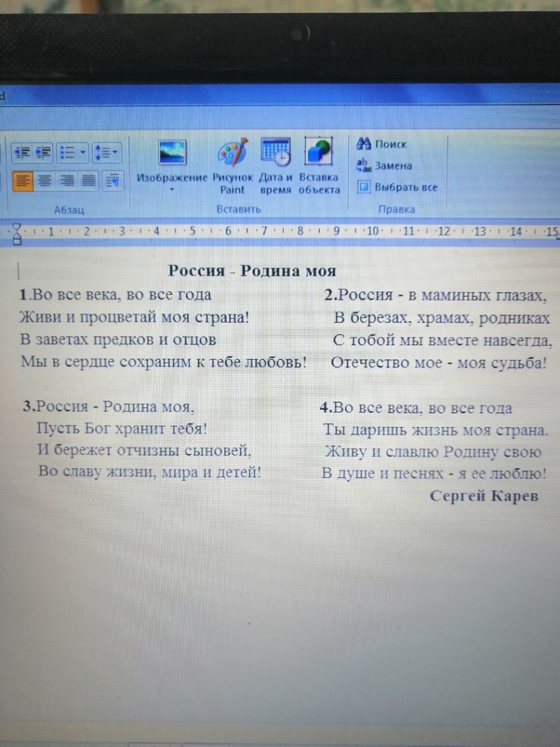Screen dimensions: 560x747
Task: Click the Increase indent icon
Action: pyautogui.click(x=43, y=152)
